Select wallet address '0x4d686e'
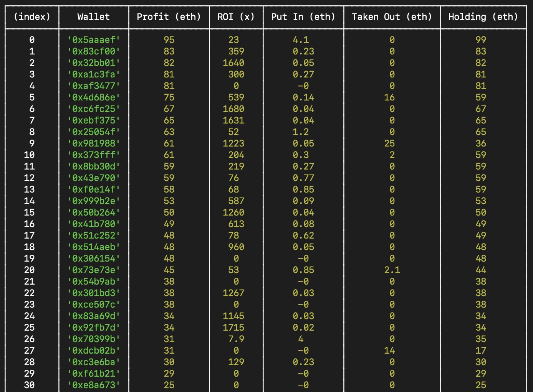 [x=94, y=97]
